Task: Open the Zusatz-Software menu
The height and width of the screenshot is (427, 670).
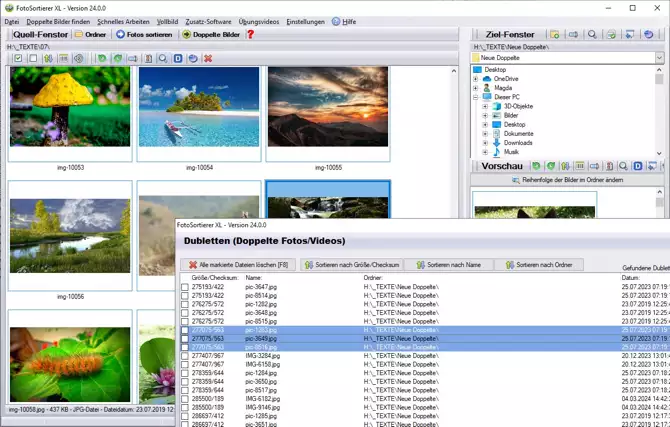Action: [207, 21]
